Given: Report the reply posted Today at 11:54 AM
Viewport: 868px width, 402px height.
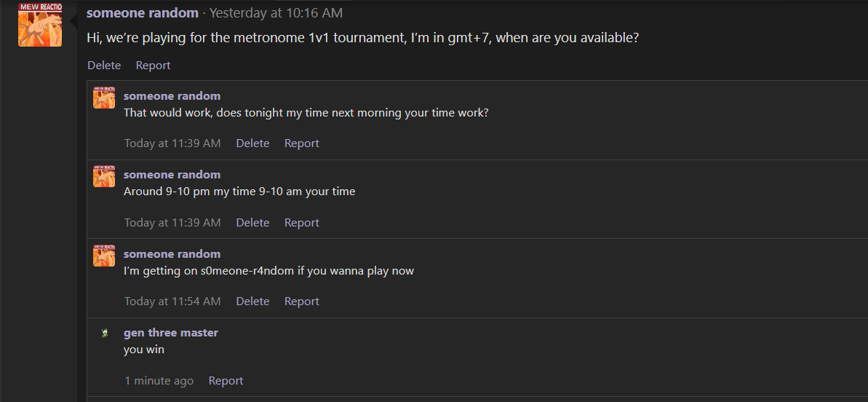Looking at the screenshot, I should click(302, 301).
